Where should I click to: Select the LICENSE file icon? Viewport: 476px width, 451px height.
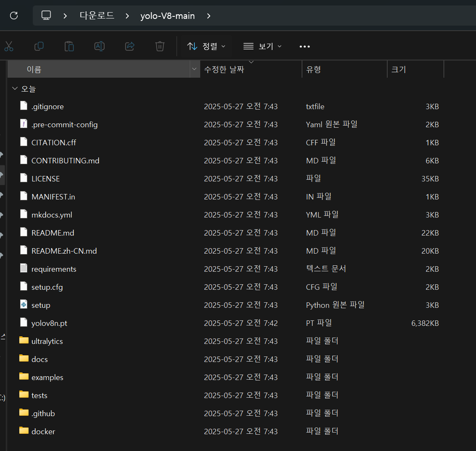pos(24,178)
